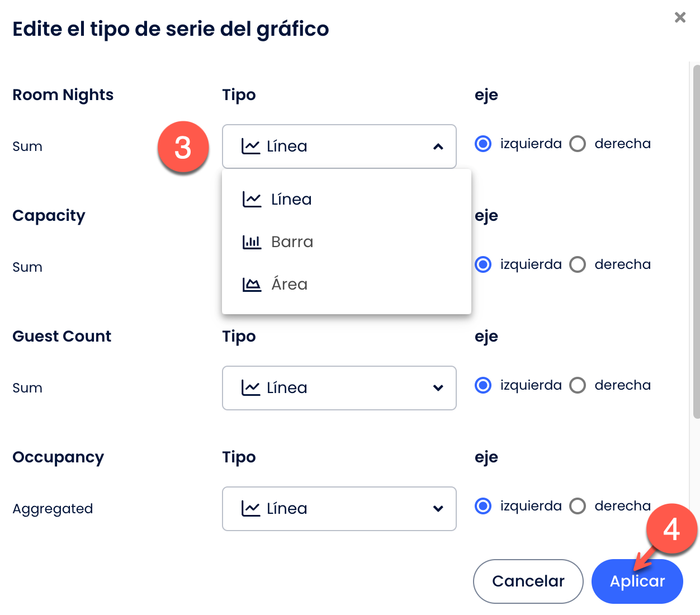Choose the Barra option in the open dropdown list

point(347,242)
